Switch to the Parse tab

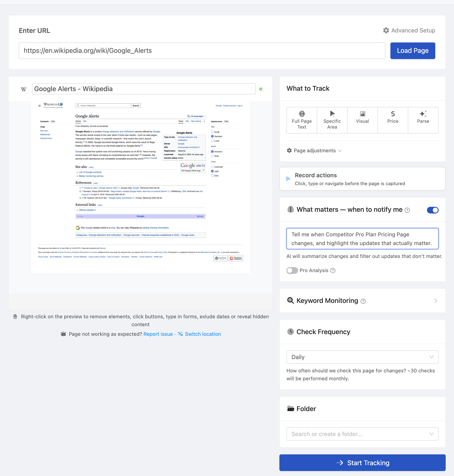423,120
